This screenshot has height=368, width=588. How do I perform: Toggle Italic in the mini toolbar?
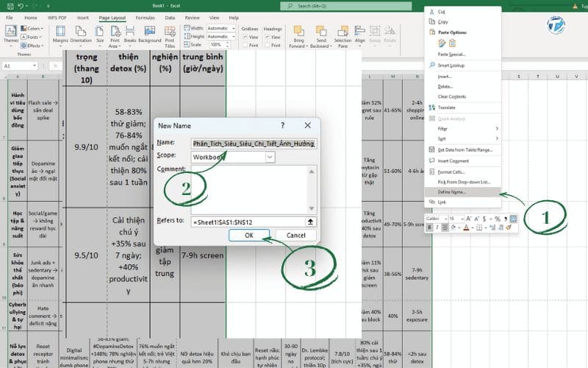tap(437, 227)
